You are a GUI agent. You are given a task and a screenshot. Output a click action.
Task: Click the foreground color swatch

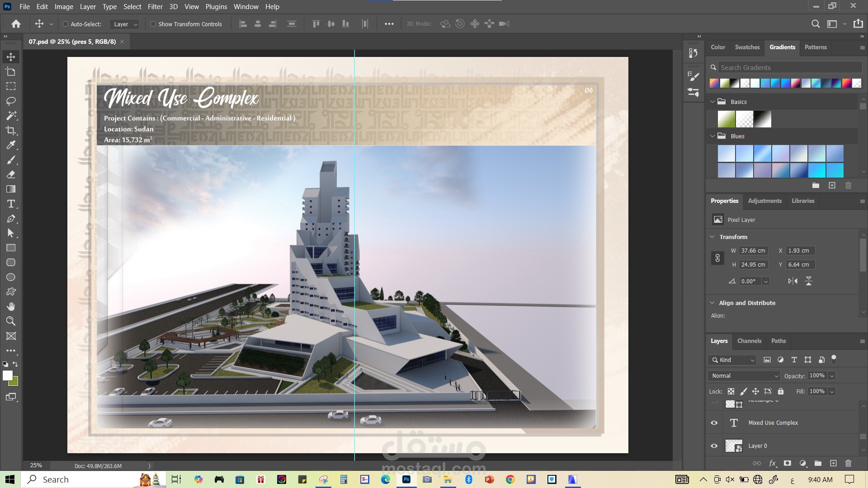pos(7,375)
